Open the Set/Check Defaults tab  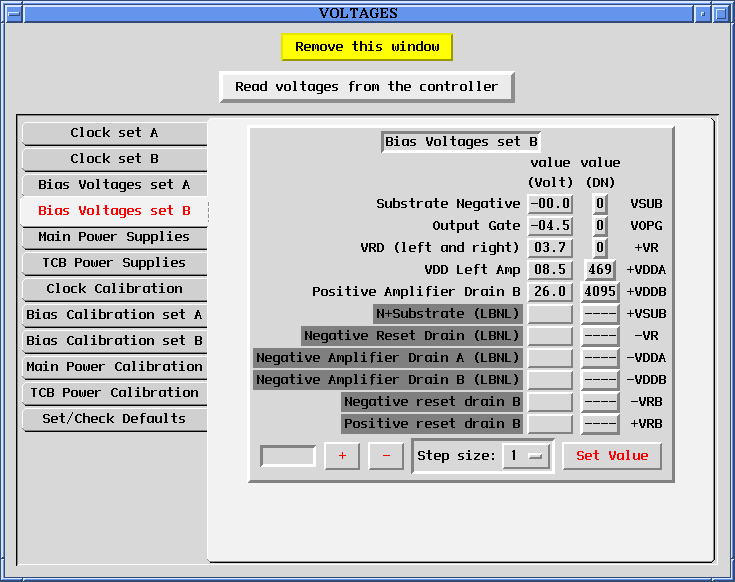tap(114, 418)
